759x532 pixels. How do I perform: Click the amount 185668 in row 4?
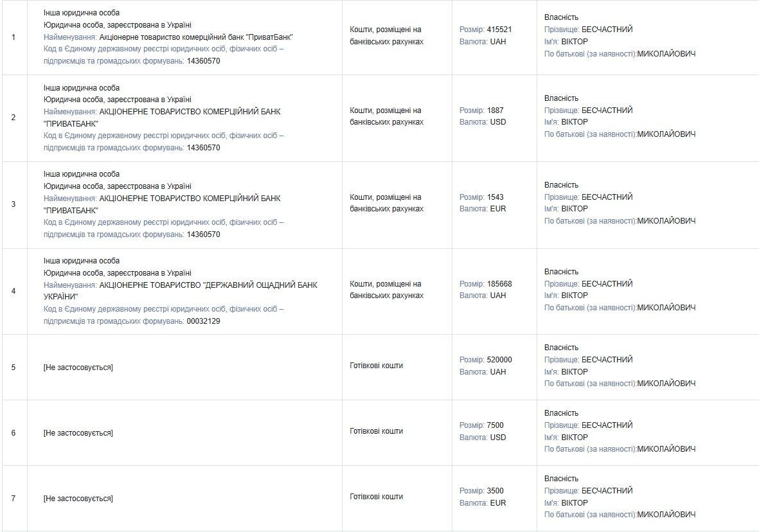coord(499,284)
